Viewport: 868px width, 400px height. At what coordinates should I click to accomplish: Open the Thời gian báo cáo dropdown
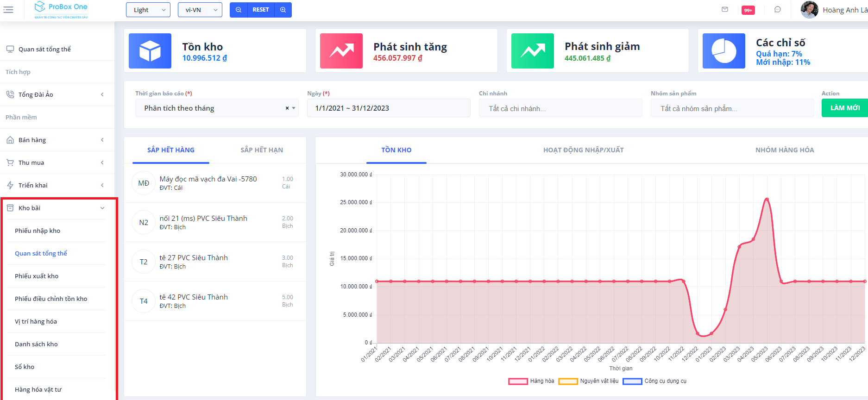217,108
